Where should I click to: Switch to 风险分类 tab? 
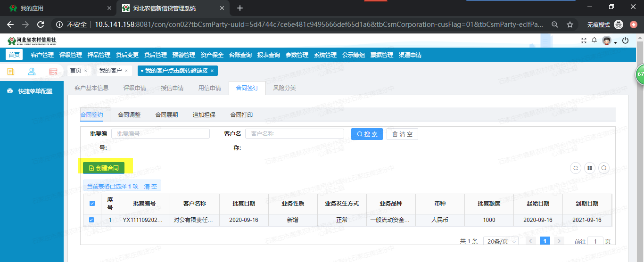pyautogui.click(x=285, y=88)
